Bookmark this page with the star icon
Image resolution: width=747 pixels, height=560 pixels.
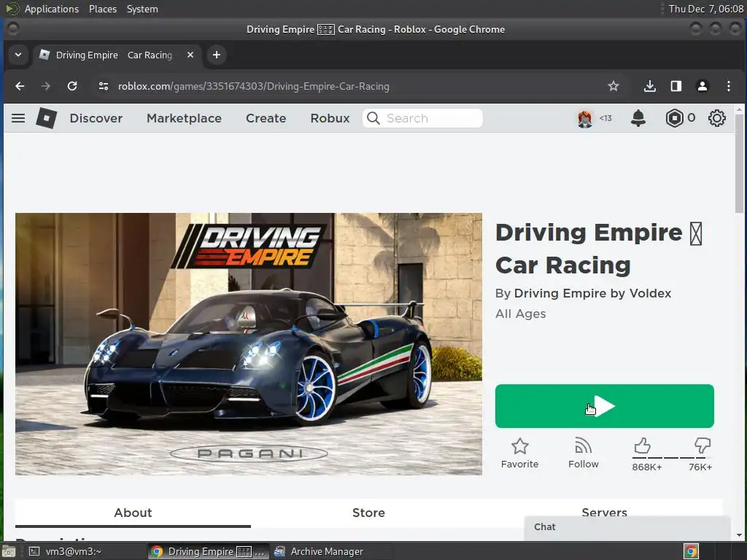tap(613, 86)
